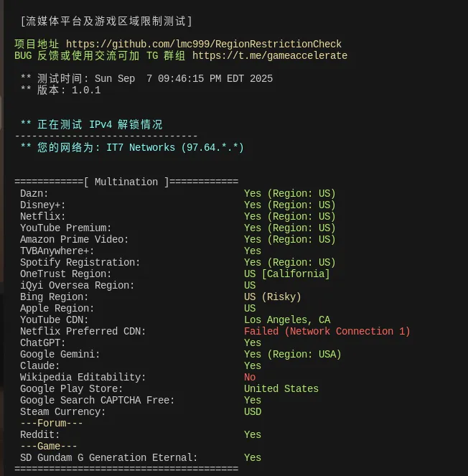Open the GitHub RegionRestrictionCheck project link

(x=204, y=45)
